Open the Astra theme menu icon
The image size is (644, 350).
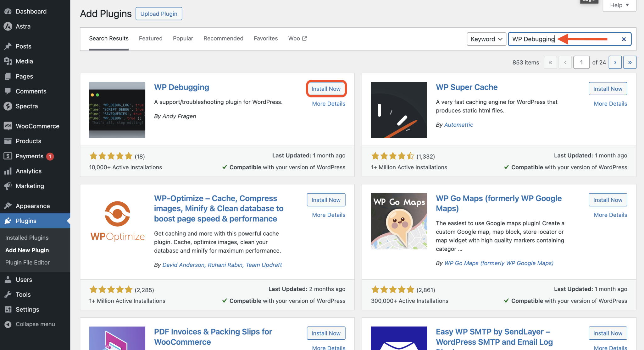click(8, 26)
